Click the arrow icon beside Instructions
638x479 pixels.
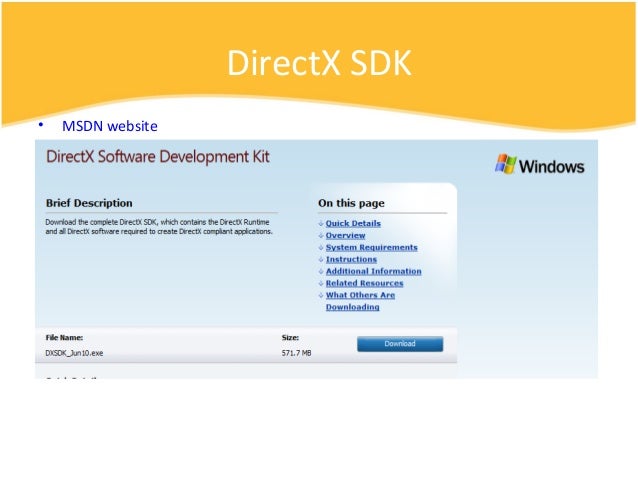321,259
